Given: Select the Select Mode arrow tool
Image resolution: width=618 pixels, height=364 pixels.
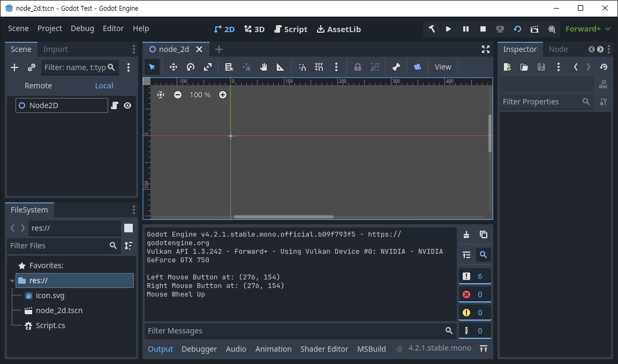Looking at the screenshot, I should 152,67.
